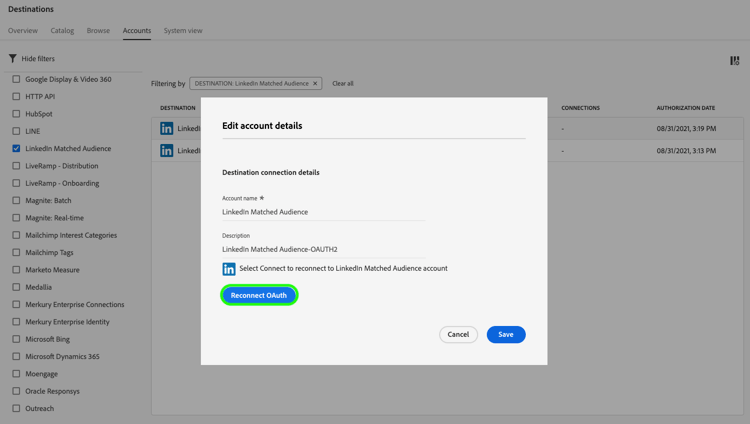The height and width of the screenshot is (424, 750).
Task: Check Oracle Responsys filter
Action: (16, 391)
